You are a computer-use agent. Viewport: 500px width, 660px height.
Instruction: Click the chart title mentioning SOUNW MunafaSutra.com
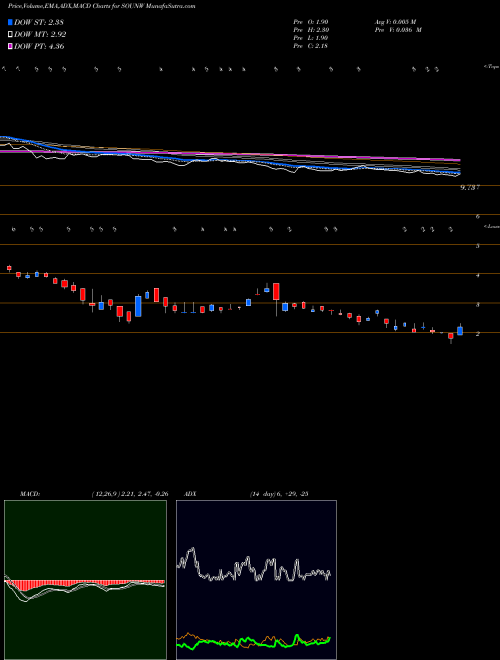pyautogui.click(x=101, y=7)
